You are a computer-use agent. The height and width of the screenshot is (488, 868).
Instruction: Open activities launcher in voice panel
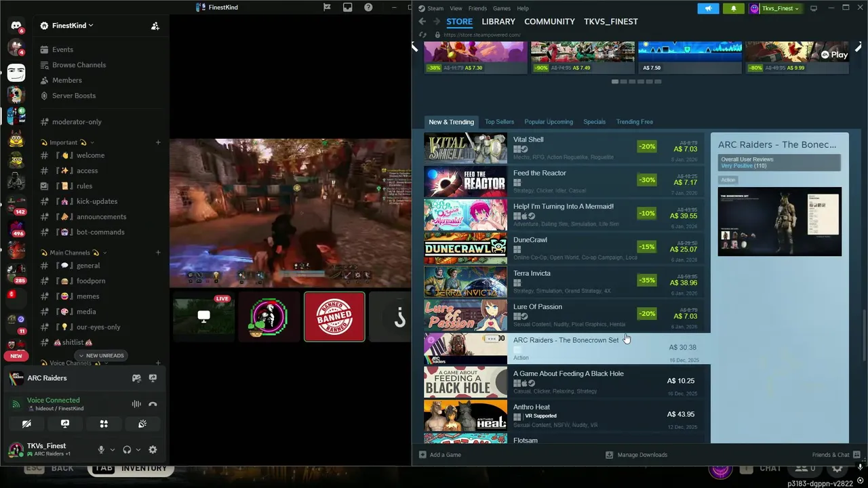pyautogui.click(x=104, y=424)
